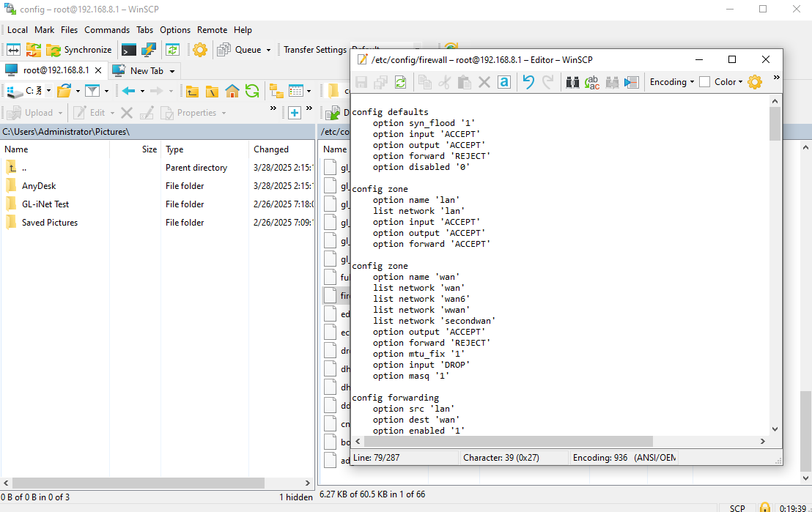The image size is (812, 512).
Task: Close the root@192.168.8.1 session tab
Action: 98,70
